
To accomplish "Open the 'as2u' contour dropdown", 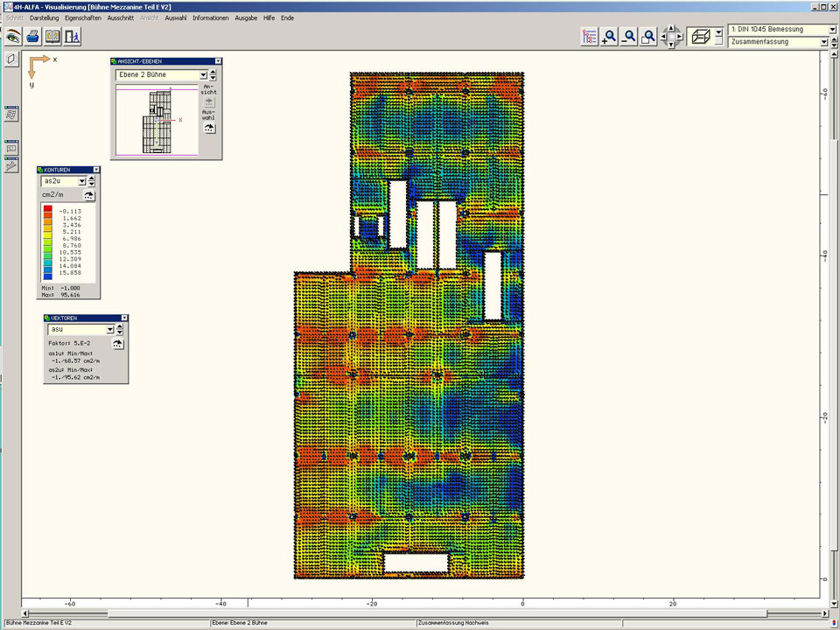I will pos(80,181).
